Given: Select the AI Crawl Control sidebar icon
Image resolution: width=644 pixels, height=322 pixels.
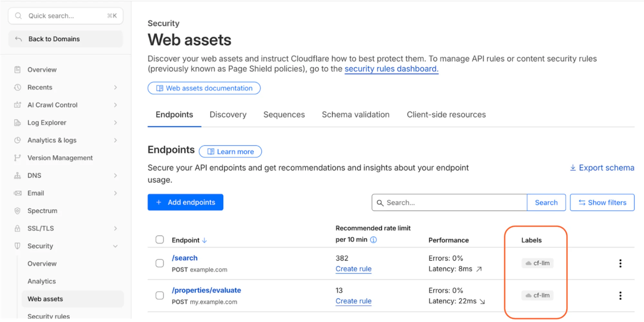Looking at the screenshot, I should click(18, 105).
